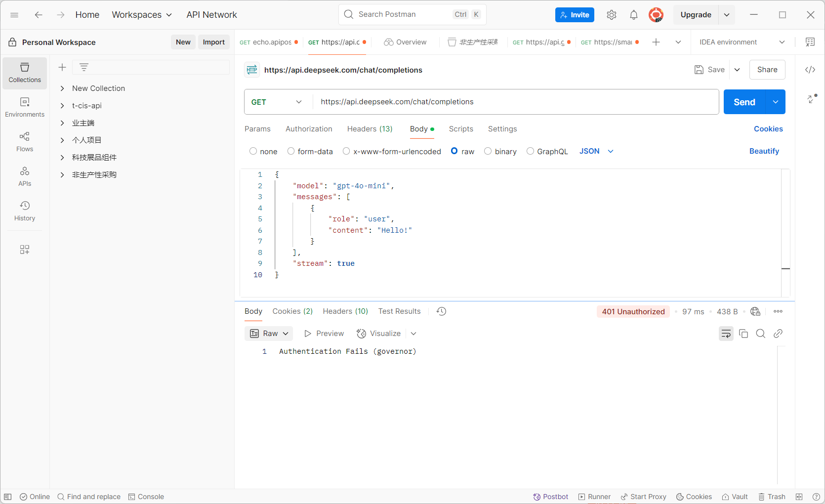825x504 pixels.
Task: Click the Import button
Action: pyautogui.click(x=214, y=42)
